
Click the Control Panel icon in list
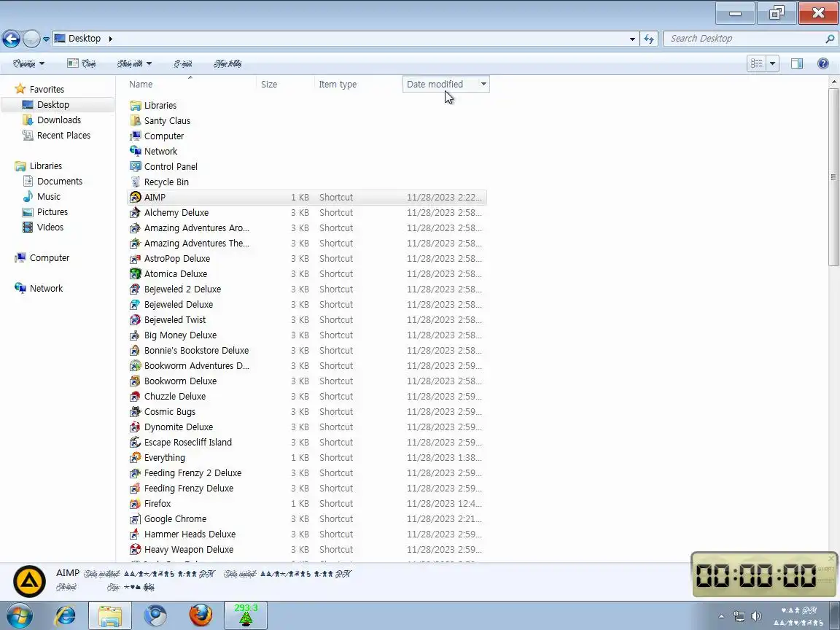(x=136, y=166)
